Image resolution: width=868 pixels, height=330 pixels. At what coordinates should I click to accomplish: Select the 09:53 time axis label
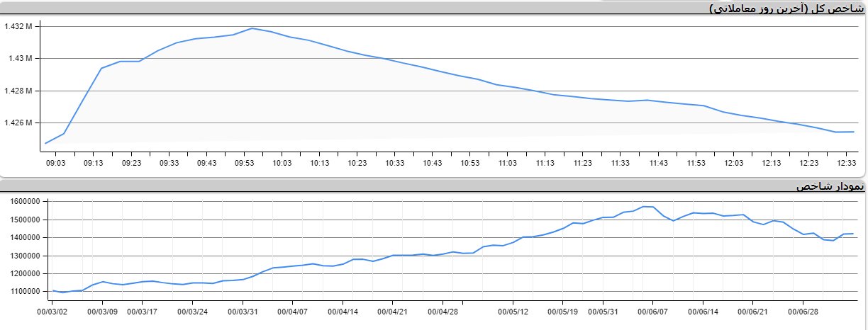(244, 163)
